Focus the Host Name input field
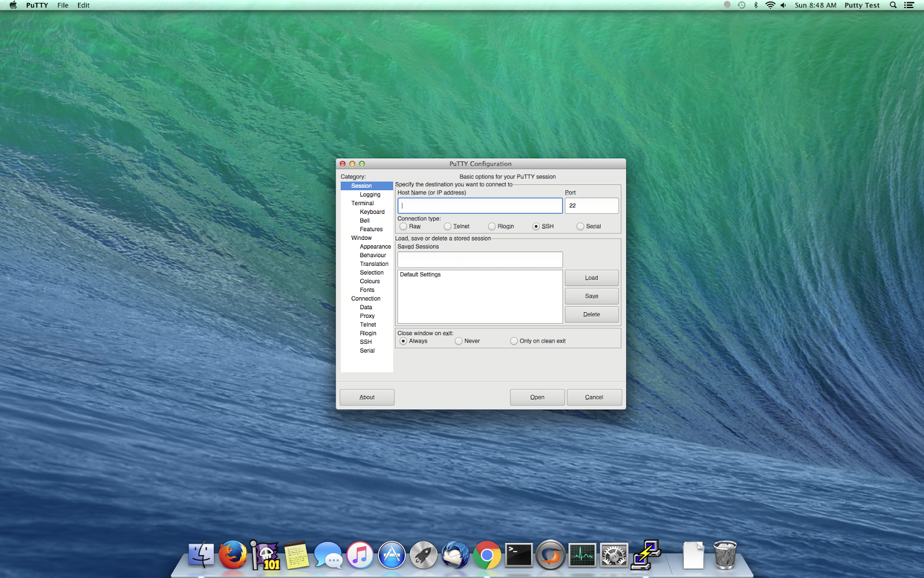This screenshot has width=924, height=578. click(x=479, y=206)
